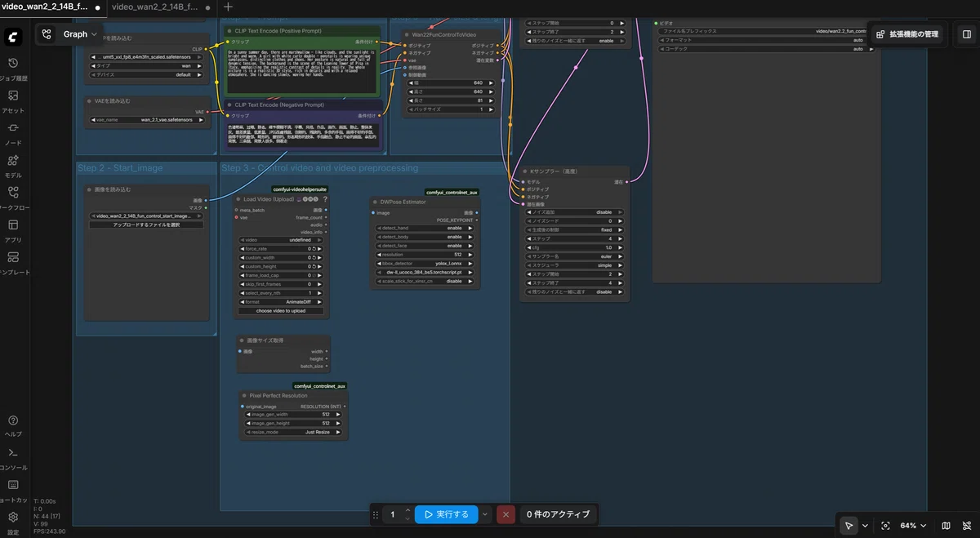
Task: Open the cursor tool mode chevron
Action: [x=866, y=526]
